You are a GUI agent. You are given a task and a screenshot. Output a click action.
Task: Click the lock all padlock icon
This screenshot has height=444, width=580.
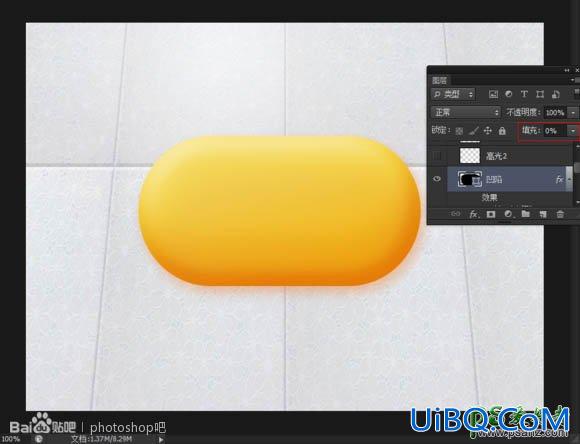[502, 131]
